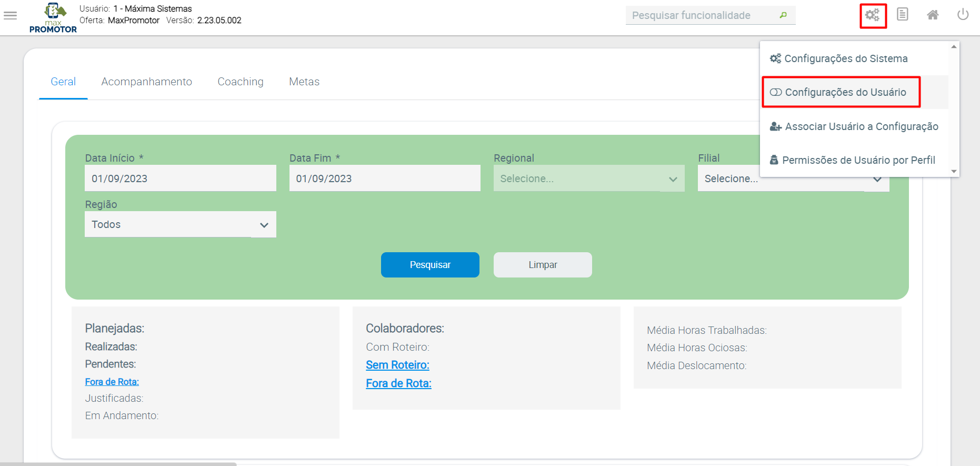Screen dimensions: 980x466
Task: Open the hamburger side menu
Action: click(11, 16)
